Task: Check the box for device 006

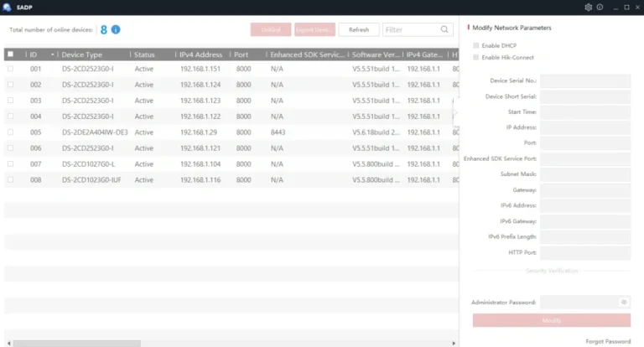Action: tap(10, 148)
